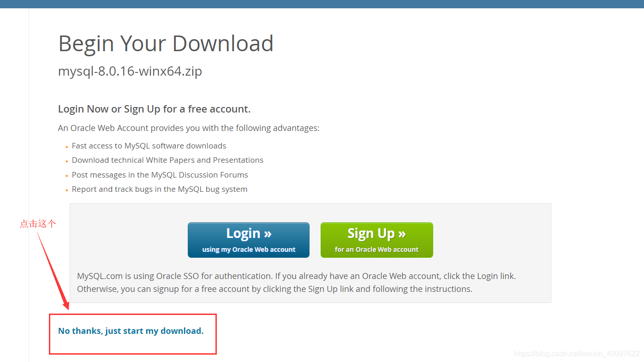644x362 pixels.
Task: Click 'Report and track bugs' bullet text
Action: [x=160, y=189]
